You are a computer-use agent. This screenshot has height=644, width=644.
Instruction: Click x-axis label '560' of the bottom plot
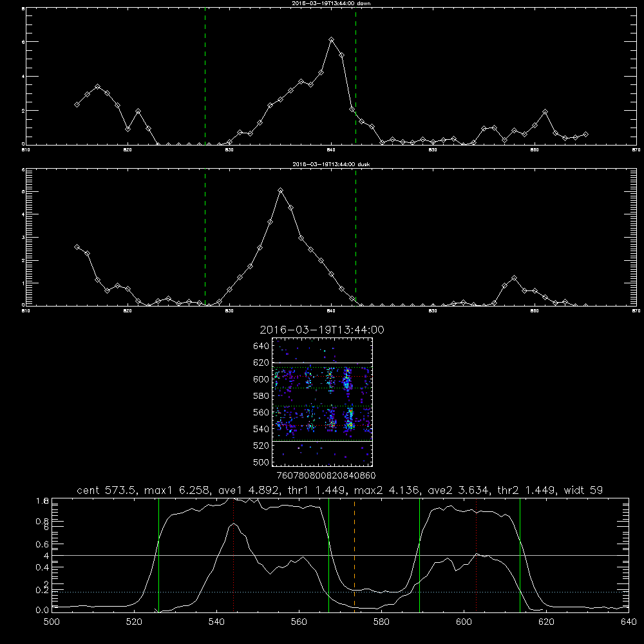tap(299, 622)
